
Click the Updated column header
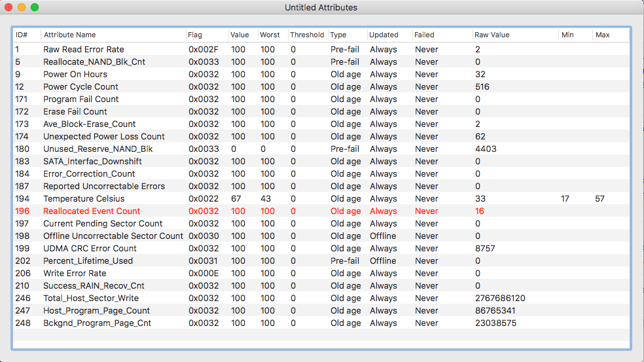point(389,35)
